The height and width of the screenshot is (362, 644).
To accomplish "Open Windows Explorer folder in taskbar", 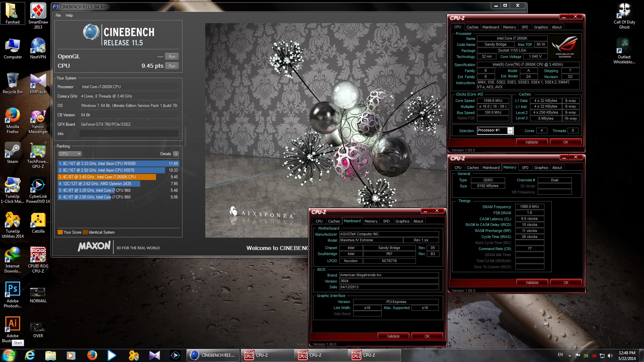I will [x=50, y=355].
